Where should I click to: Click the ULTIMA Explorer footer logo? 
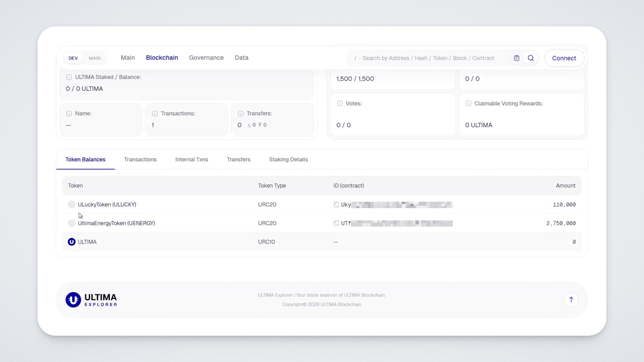(x=91, y=300)
